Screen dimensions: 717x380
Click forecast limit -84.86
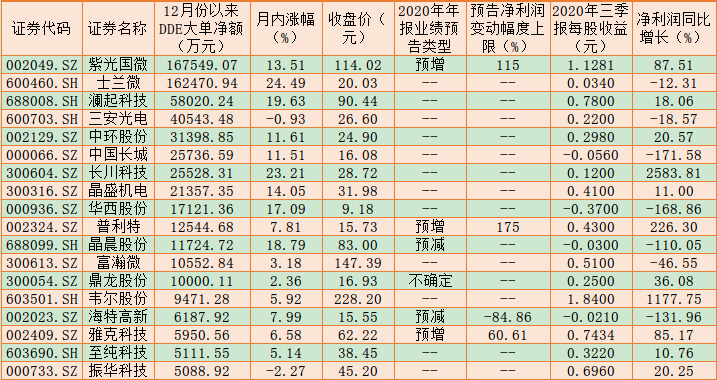click(x=507, y=317)
